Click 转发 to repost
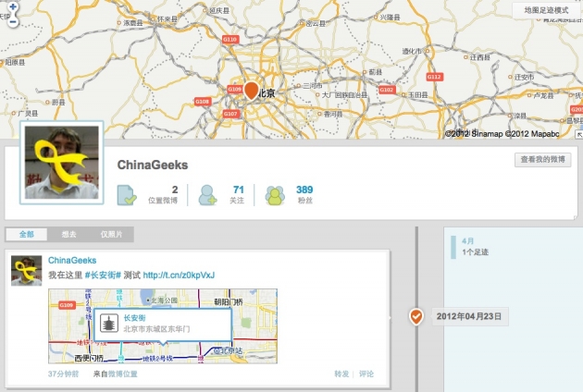The width and height of the screenshot is (583, 392). 341,374
